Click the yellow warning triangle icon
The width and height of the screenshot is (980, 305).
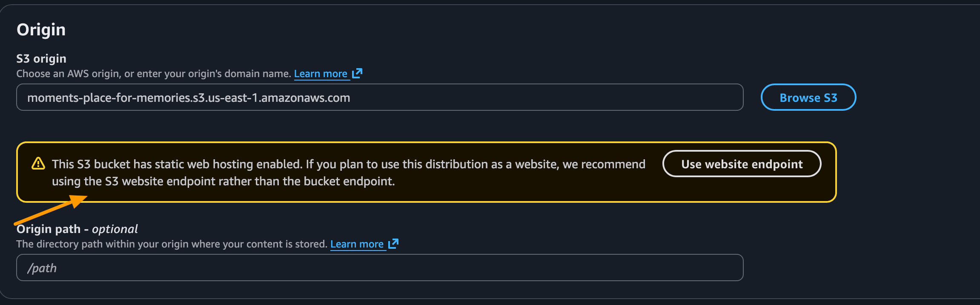click(x=38, y=164)
